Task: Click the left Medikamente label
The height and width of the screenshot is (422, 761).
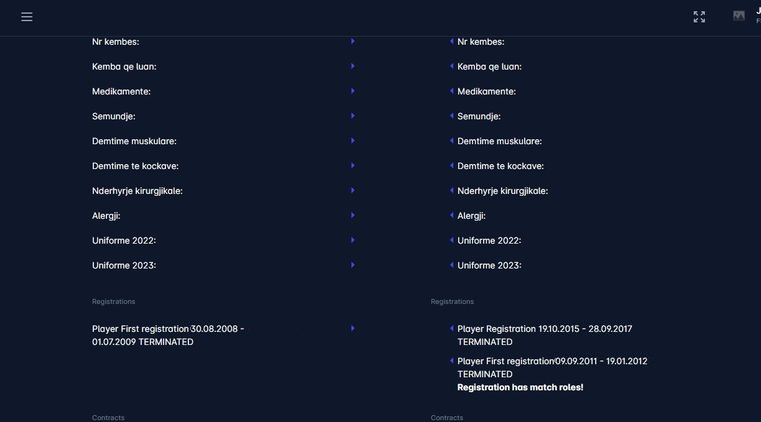Action: (x=121, y=92)
